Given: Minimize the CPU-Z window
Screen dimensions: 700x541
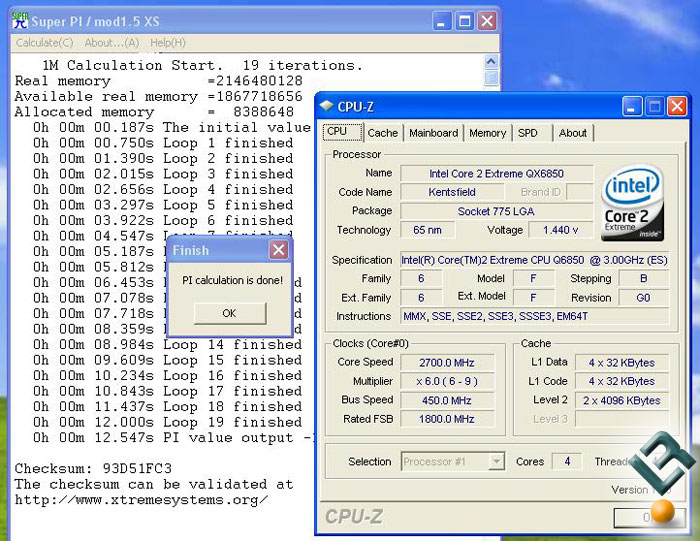Looking at the screenshot, I should [632, 107].
